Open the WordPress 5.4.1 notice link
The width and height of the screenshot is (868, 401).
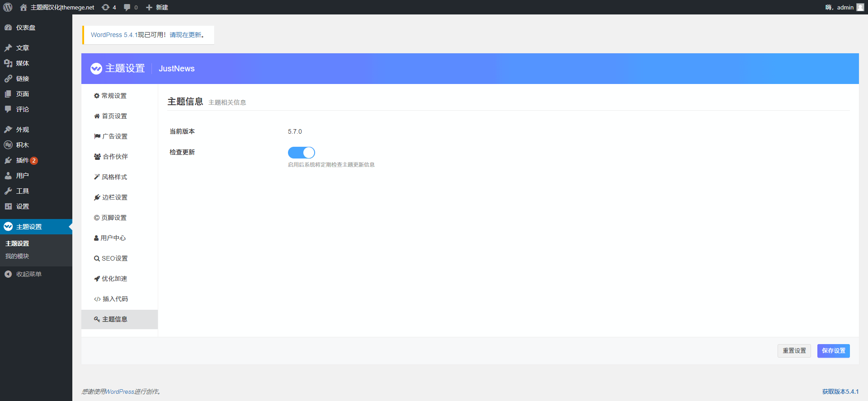(x=114, y=35)
